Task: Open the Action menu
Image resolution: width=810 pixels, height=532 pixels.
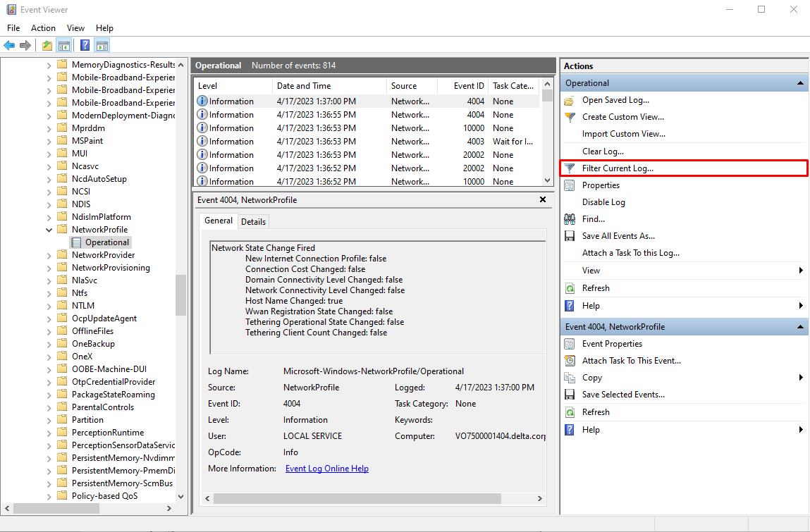Action: 43,27
